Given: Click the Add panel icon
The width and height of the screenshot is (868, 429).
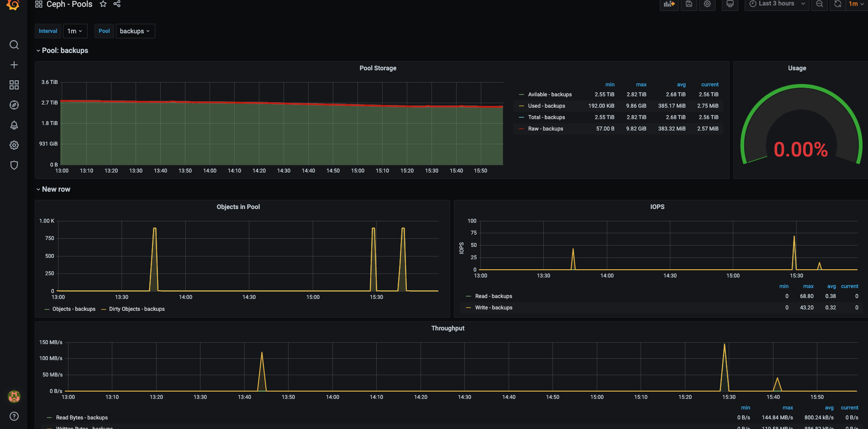Looking at the screenshot, I should pyautogui.click(x=669, y=4).
